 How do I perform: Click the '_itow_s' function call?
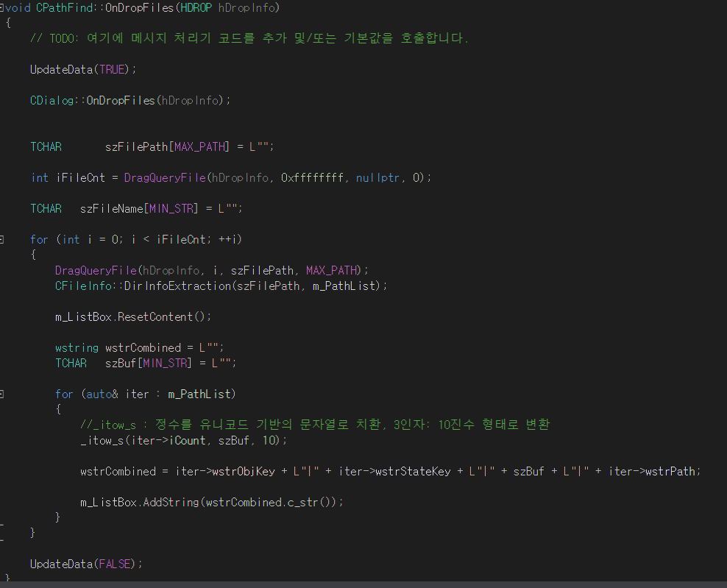coord(102,441)
